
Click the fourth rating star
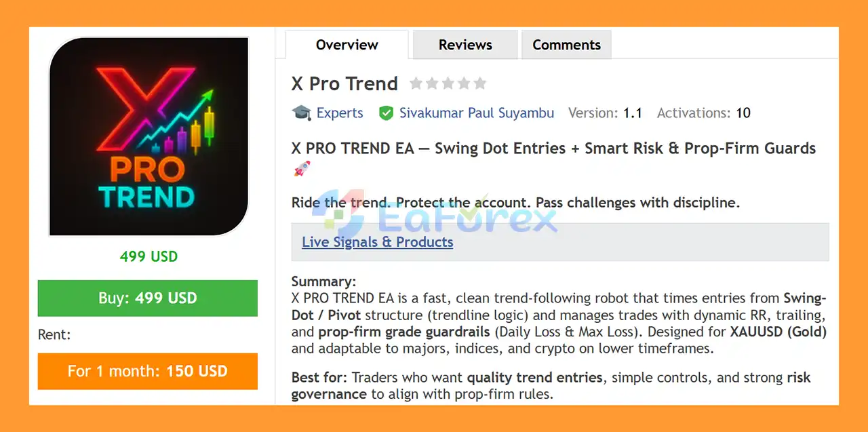[464, 83]
